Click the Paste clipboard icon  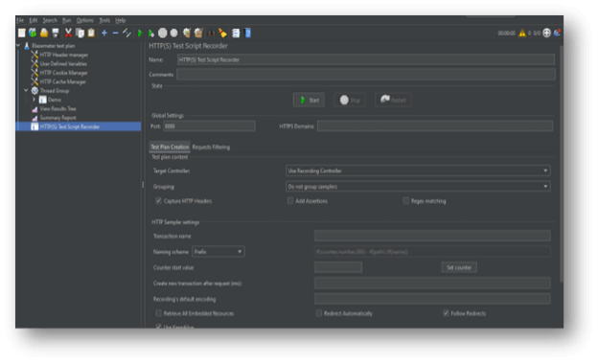(91, 34)
